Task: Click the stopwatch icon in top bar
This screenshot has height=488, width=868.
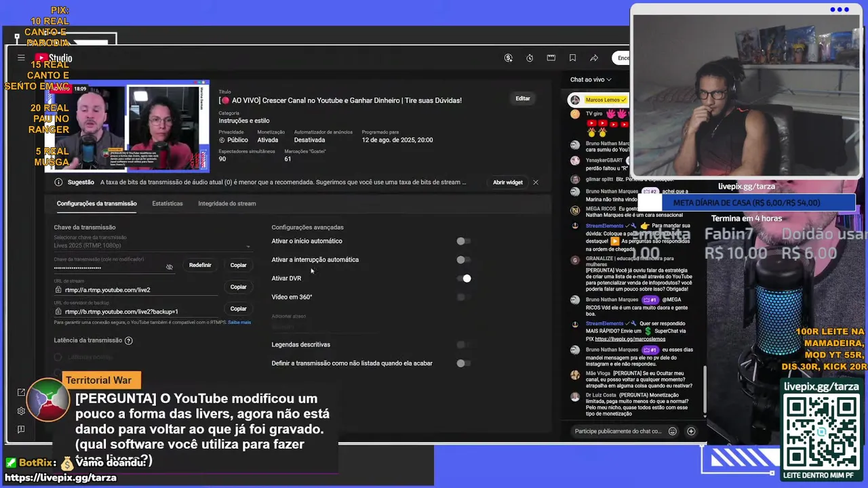Action: pos(530,58)
